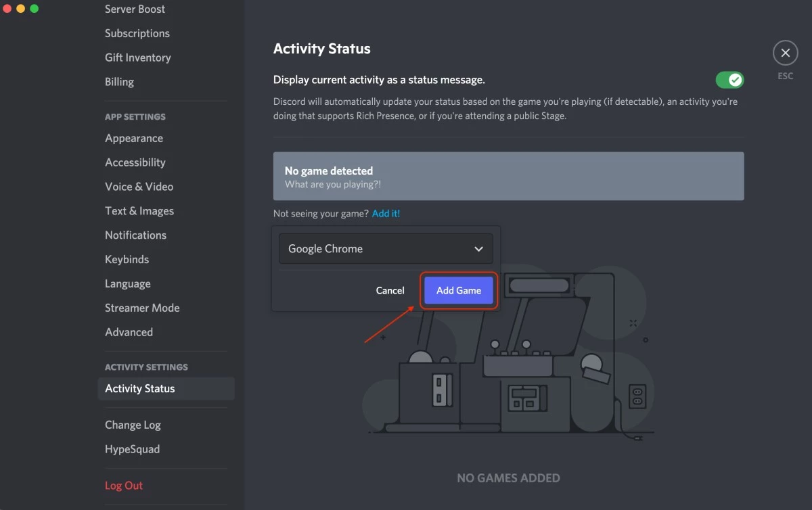The image size is (812, 510).
Task: Close settings with the ESC X icon
Action: 785,53
